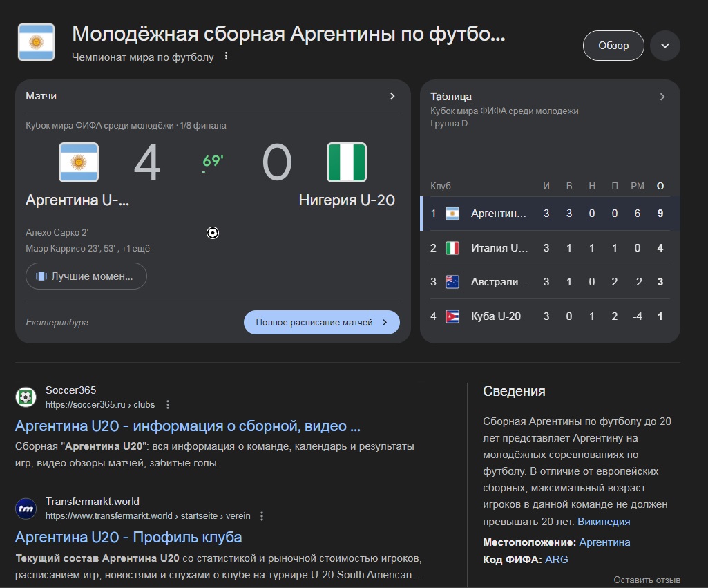
Task: Click the Argentina flag icon beside the page title
Action: click(36, 42)
